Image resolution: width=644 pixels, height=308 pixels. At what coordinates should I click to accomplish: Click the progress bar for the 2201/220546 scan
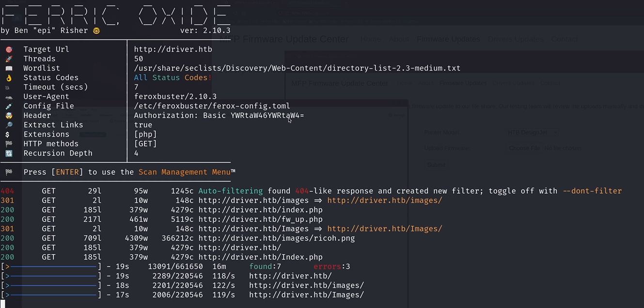[51, 285]
